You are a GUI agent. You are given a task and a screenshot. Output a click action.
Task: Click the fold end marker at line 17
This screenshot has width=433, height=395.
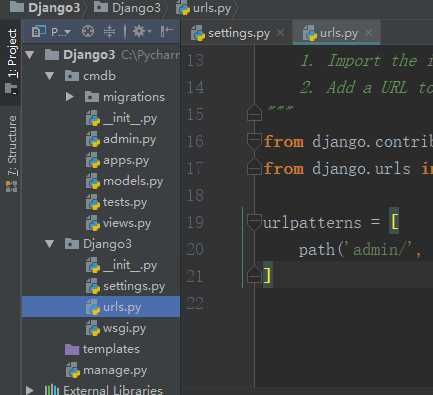click(x=254, y=167)
